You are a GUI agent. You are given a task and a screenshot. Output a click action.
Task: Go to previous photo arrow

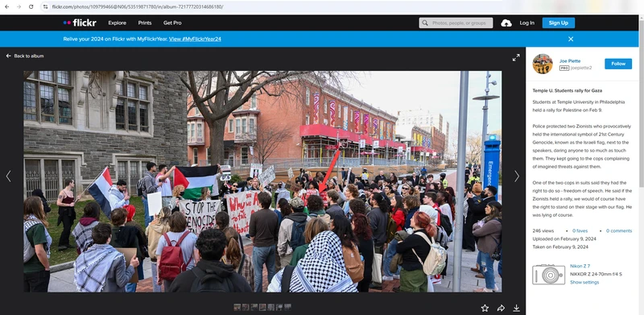tap(8, 176)
